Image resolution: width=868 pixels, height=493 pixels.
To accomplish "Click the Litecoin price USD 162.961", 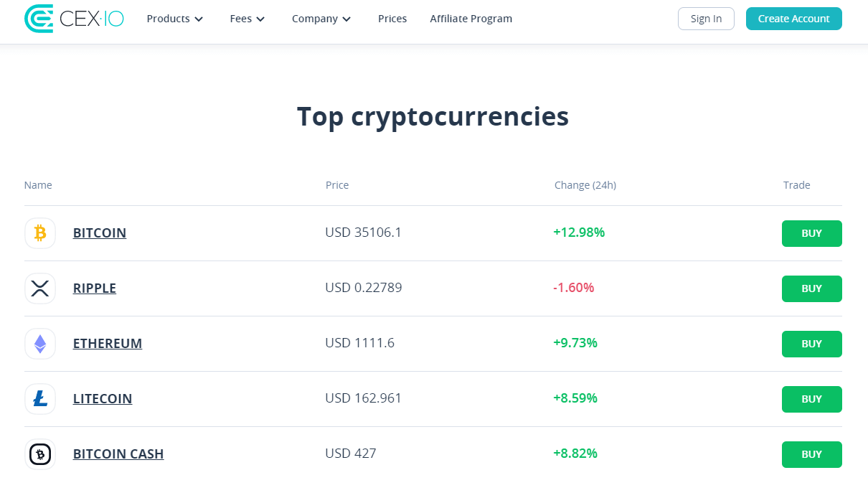I will 364,398.
